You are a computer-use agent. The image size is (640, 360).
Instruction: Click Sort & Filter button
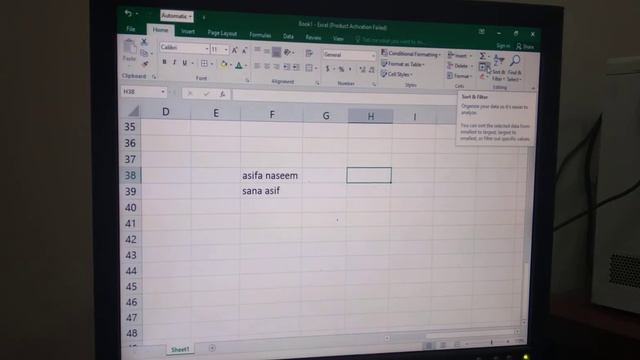(x=499, y=68)
